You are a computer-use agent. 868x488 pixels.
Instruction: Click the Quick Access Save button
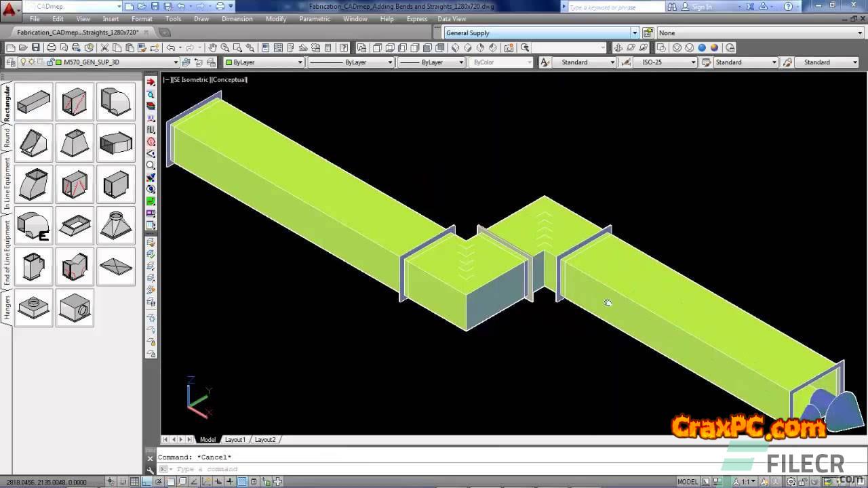pos(155,6)
